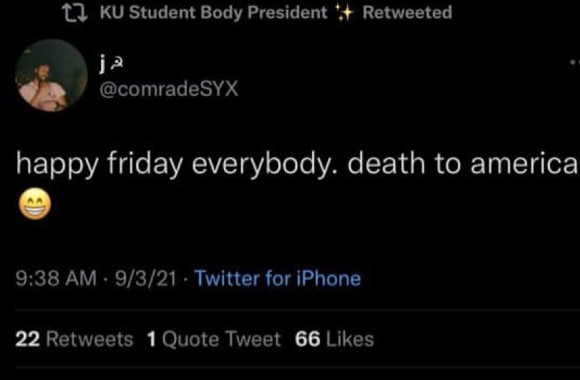Click the hammer and sickle symbol
This screenshot has height=380, width=580.
(117, 65)
